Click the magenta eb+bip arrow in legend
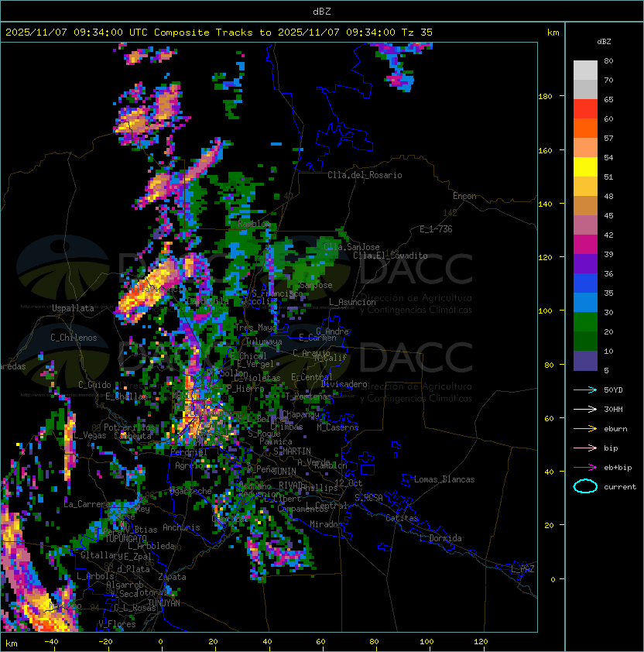The image size is (644, 652). click(585, 468)
